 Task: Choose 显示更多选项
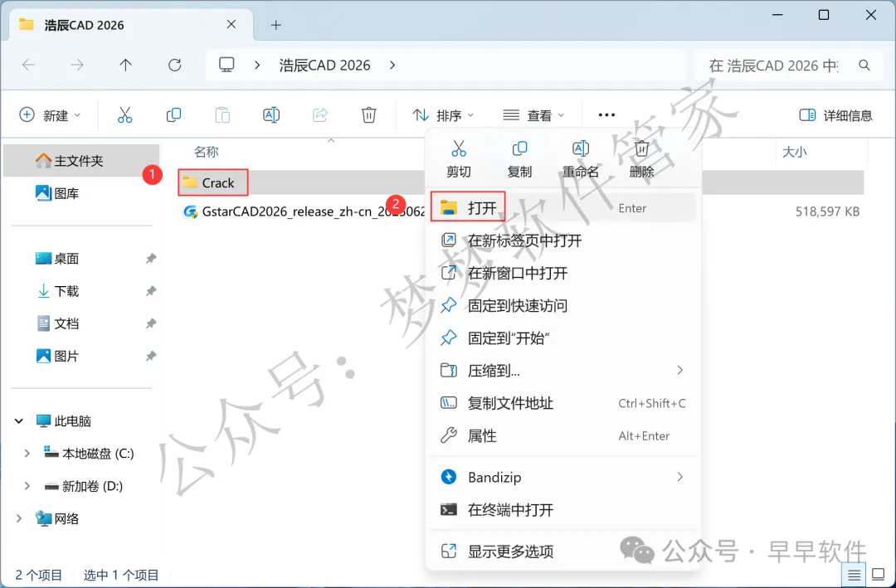point(562,552)
